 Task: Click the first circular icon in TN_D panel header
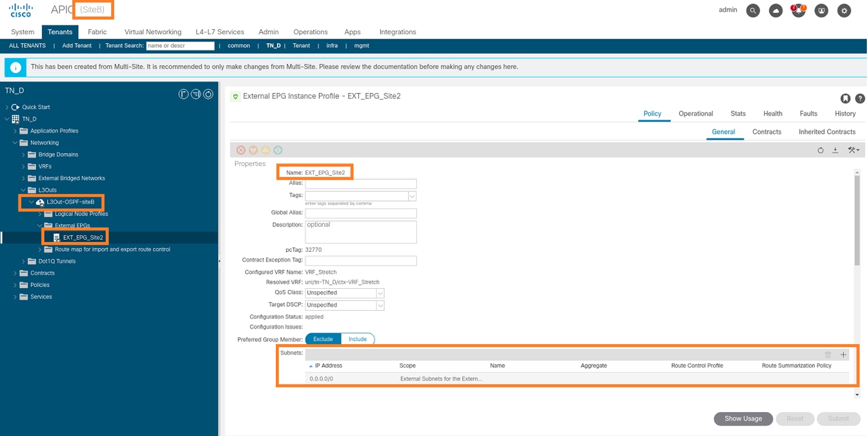pos(184,94)
